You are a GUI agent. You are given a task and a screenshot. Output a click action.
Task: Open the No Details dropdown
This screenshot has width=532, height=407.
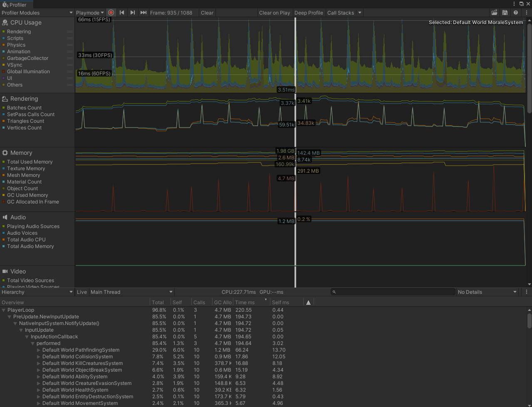tap(487, 292)
